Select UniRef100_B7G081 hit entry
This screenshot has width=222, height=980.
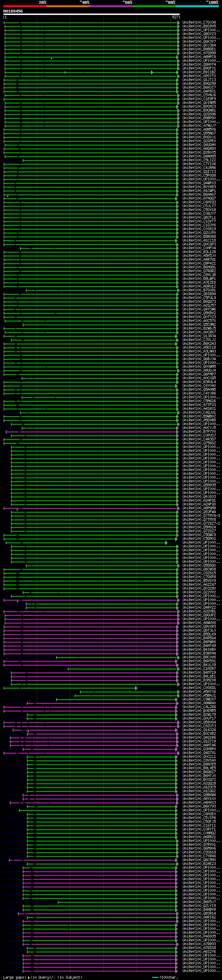(199, 290)
